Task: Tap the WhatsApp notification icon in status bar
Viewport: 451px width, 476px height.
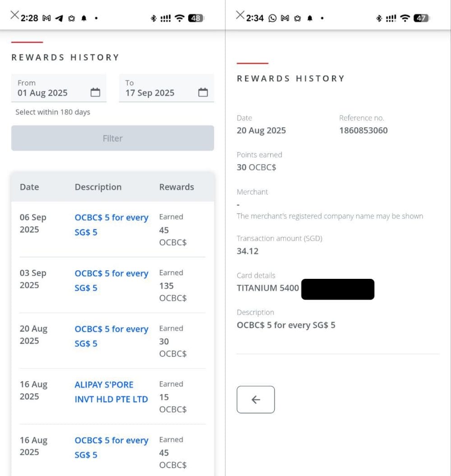Action: 272,18
